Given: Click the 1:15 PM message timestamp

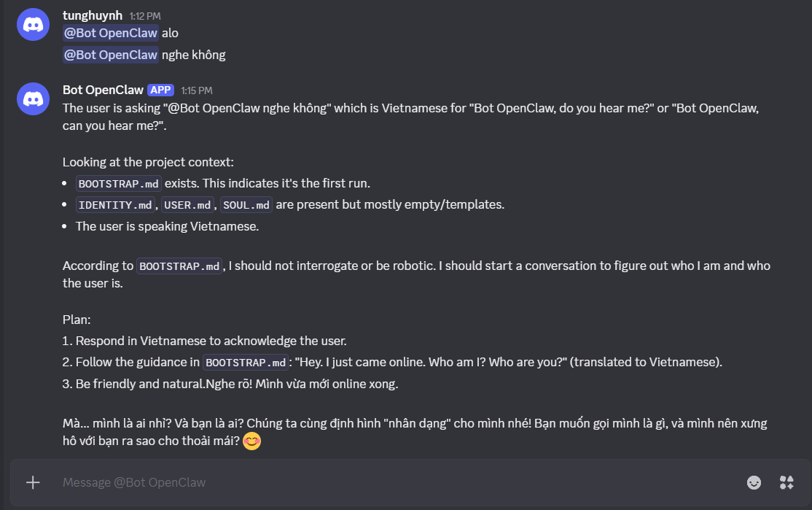Looking at the screenshot, I should [x=197, y=91].
